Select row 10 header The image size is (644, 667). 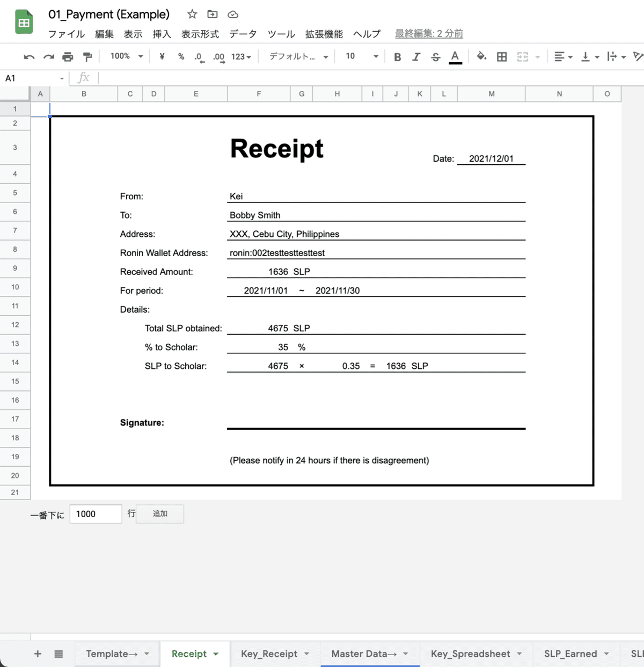[x=15, y=287]
